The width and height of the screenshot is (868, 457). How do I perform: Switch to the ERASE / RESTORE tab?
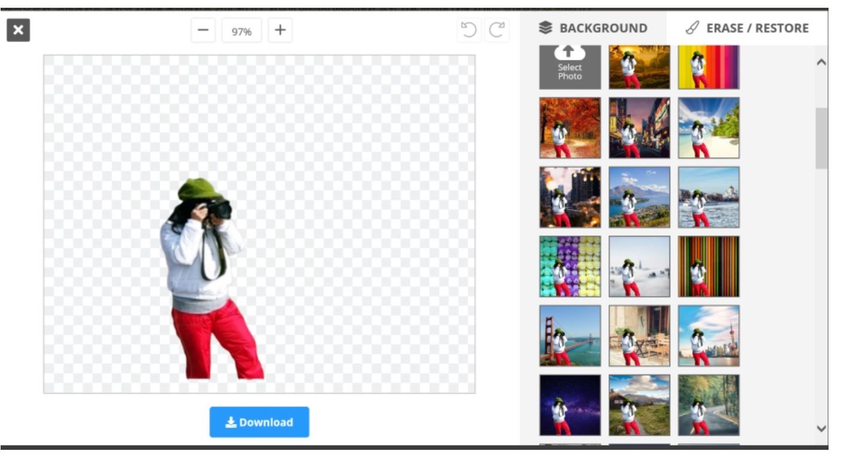pos(747,28)
